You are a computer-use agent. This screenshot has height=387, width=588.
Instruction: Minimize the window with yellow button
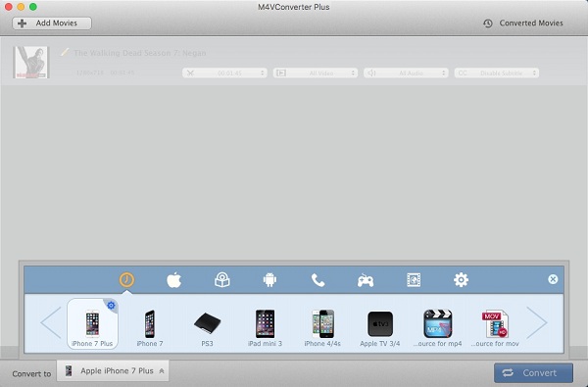coord(21,7)
